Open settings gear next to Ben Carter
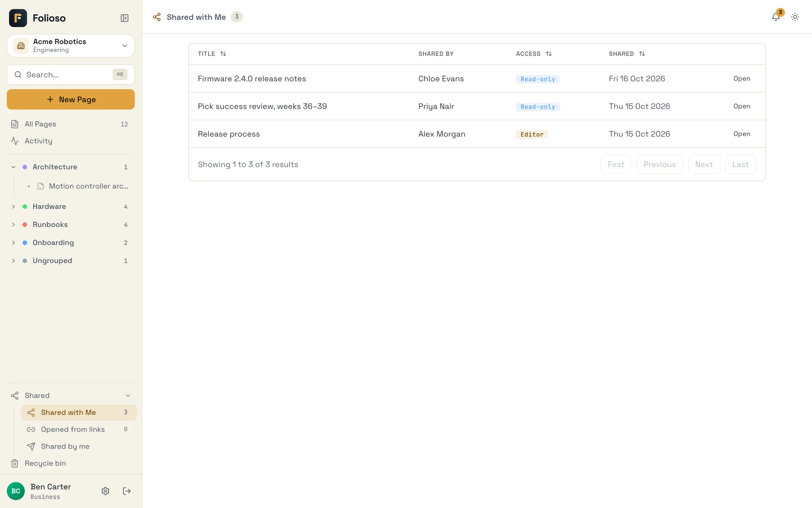Screen dimensions: 812x508 point(105,491)
